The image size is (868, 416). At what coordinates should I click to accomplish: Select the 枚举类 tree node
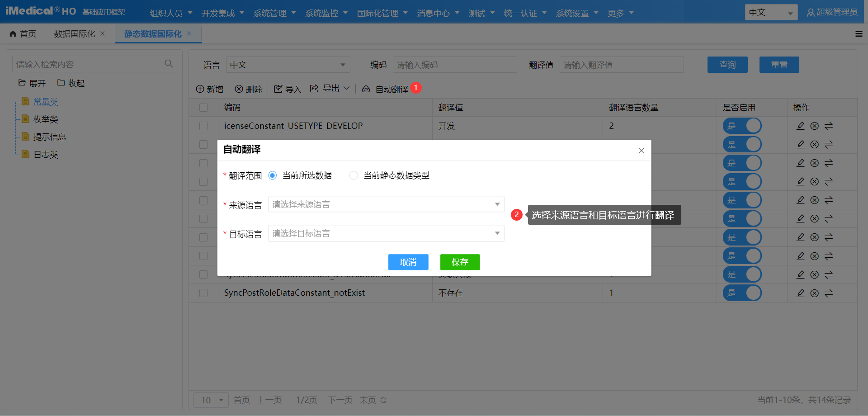pos(46,119)
